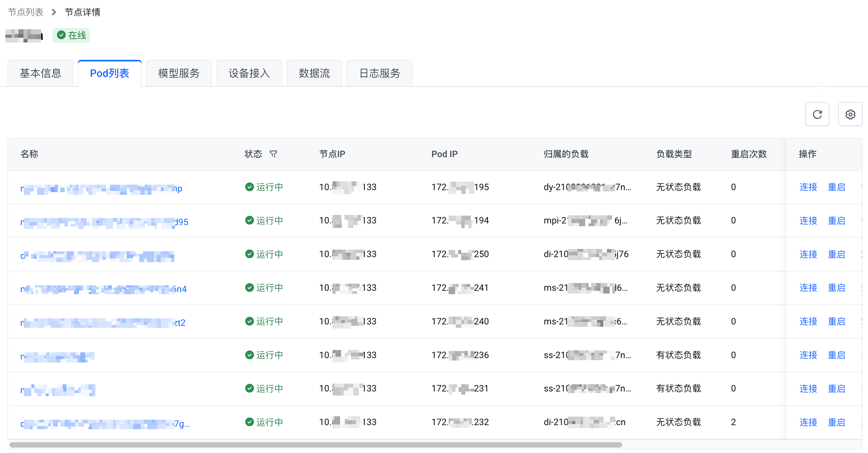
Task: Open the 模型服务 tab
Action: (x=179, y=73)
